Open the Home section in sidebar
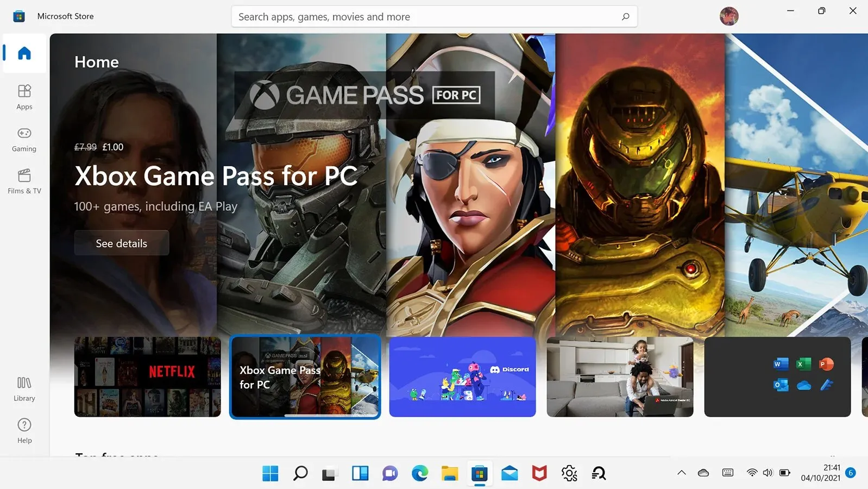 (24, 53)
